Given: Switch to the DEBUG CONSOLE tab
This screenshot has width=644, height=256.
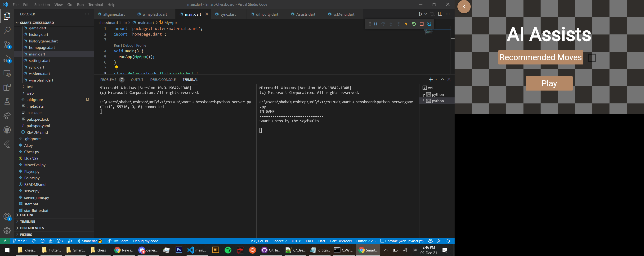Looking at the screenshot, I should pos(163,80).
